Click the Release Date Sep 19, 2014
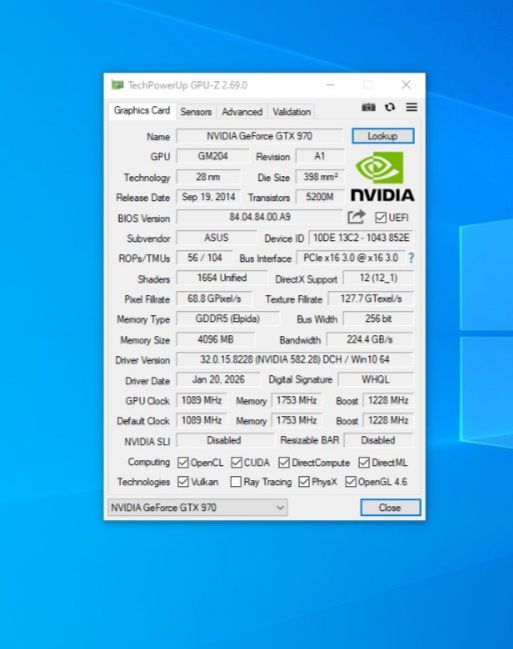The image size is (513, 649). (x=208, y=197)
